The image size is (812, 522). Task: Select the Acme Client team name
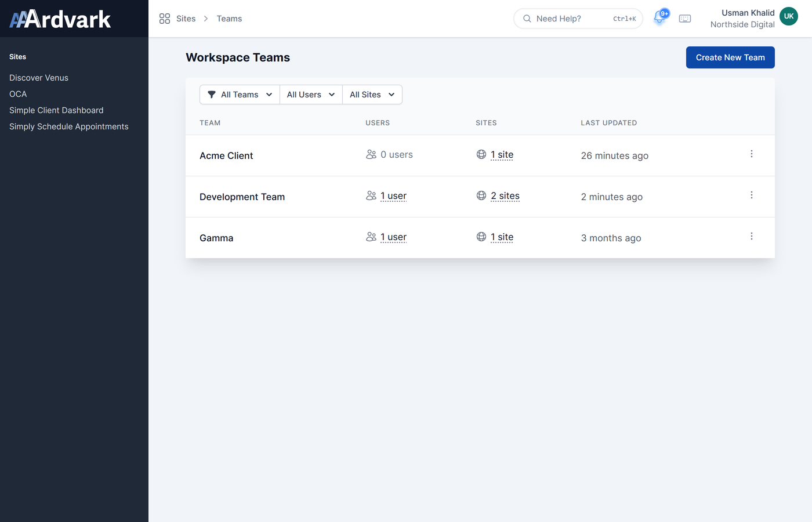(226, 155)
